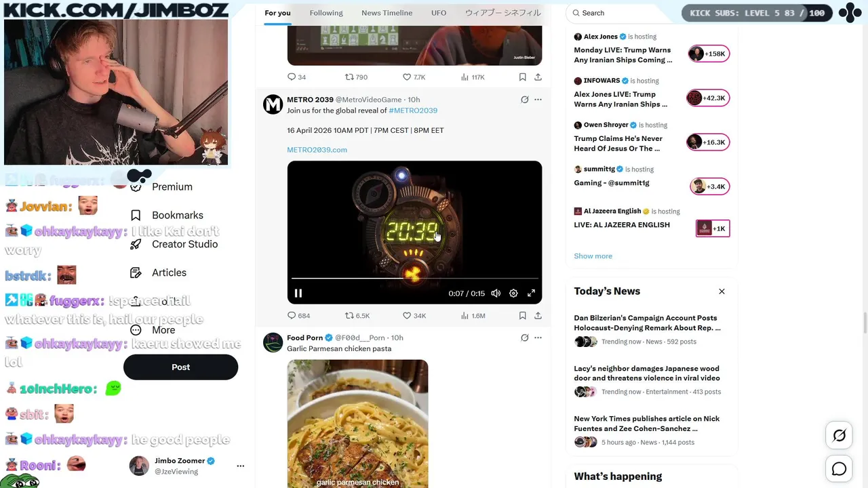This screenshot has height=488, width=868.
Task: Bookmark the METRO 2039 post
Action: 522,316
